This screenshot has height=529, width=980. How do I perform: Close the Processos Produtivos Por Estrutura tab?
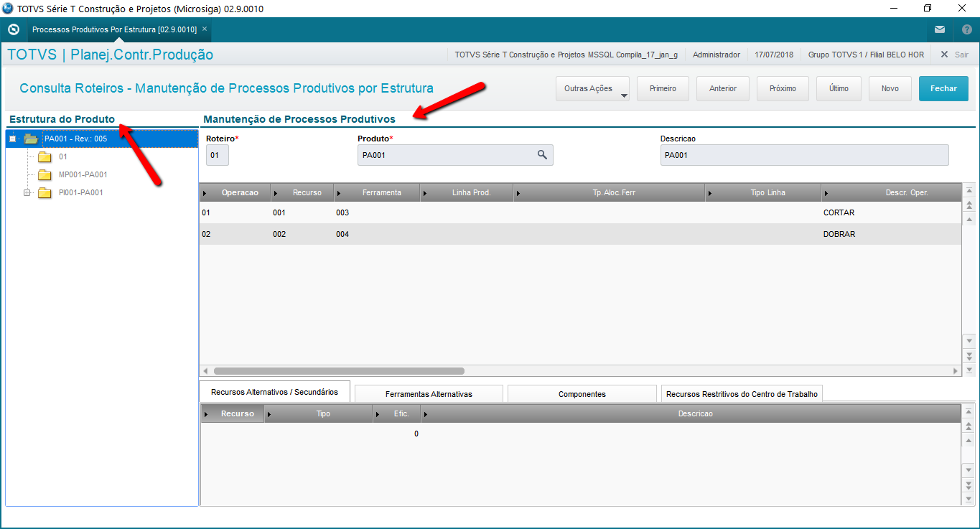pos(205,29)
